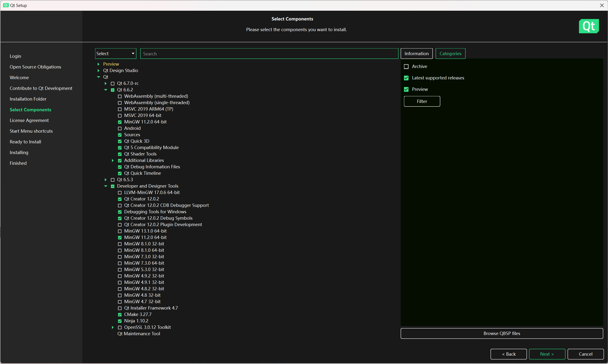This screenshot has height=364, width=608.
Task: Click Open Source Obligations step
Action: click(35, 67)
